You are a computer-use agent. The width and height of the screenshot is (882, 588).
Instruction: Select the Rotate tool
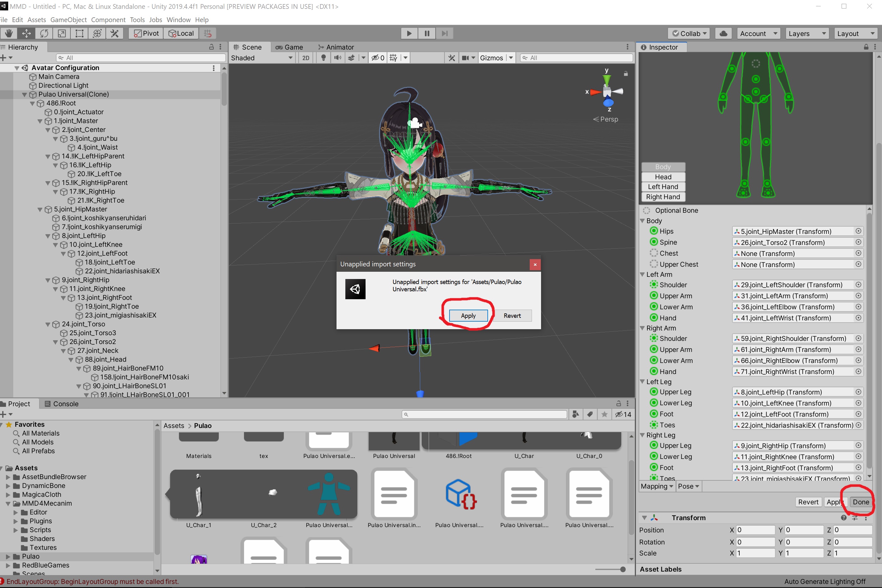[44, 33]
